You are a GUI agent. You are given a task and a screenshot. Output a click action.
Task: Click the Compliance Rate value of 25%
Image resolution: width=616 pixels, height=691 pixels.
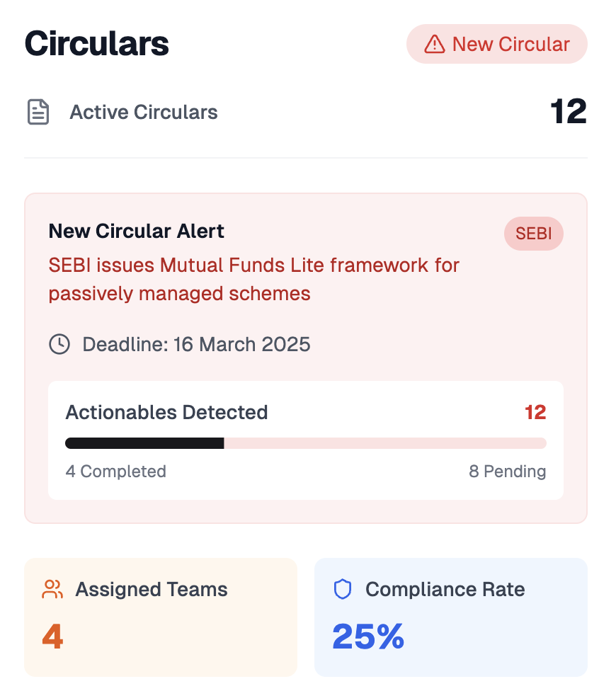tap(368, 637)
